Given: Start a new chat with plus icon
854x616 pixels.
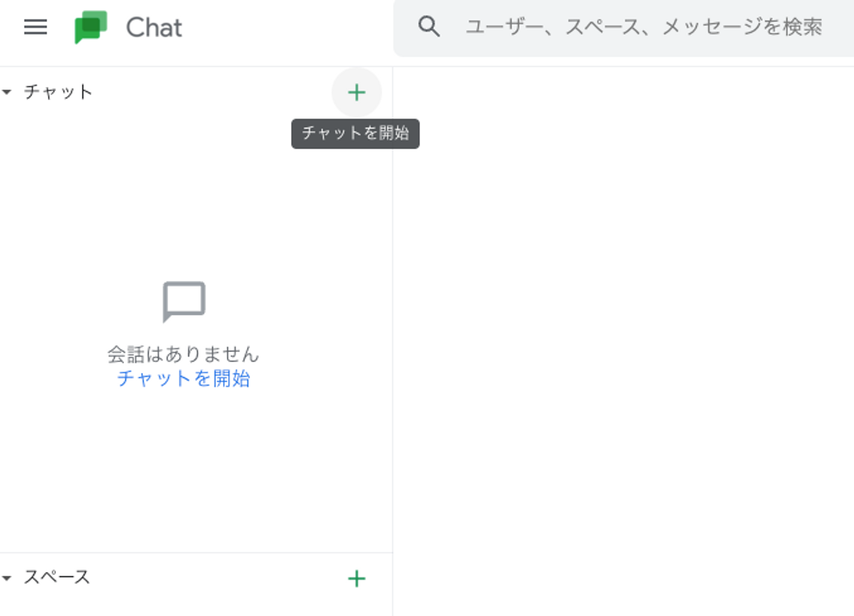Looking at the screenshot, I should pyautogui.click(x=356, y=93).
